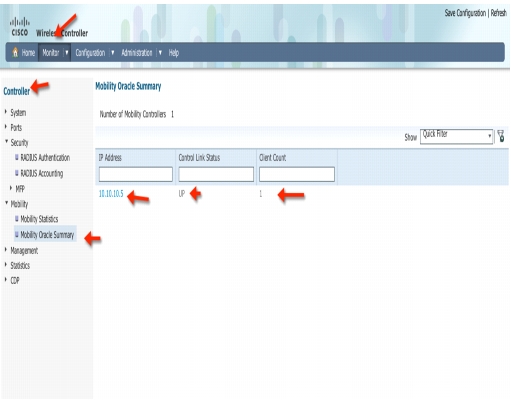This screenshot has height=402, width=511.
Task: Open the Help menu
Action: pos(174,53)
